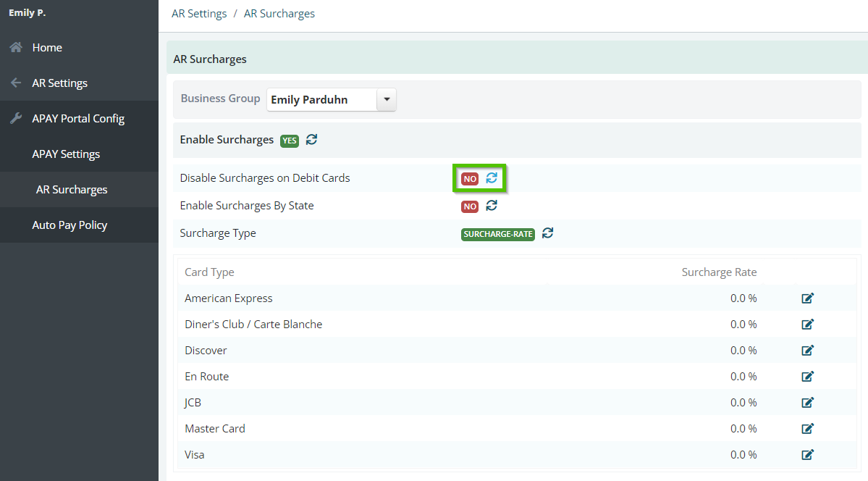The height and width of the screenshot is (481, 868).
Task: Click the En Route card type label
Action: [x=207, y=376]
